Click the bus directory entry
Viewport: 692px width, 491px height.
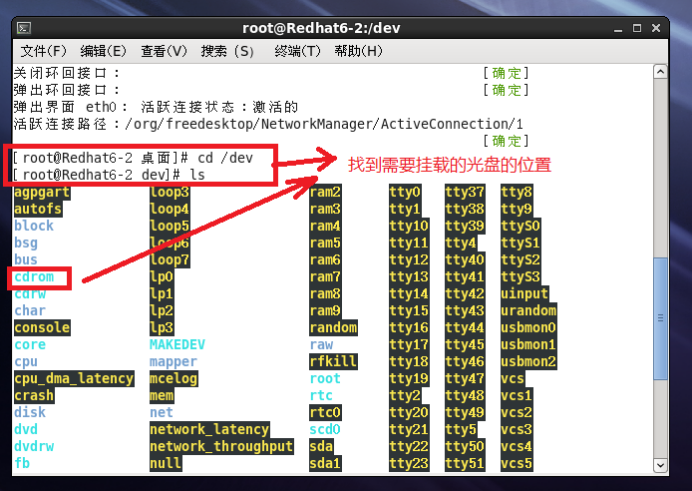click(x=26, y=260)
